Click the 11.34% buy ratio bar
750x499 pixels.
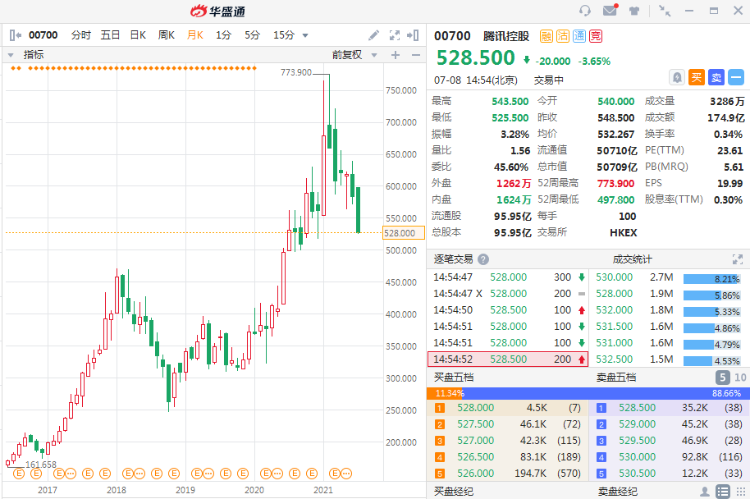tap(444, 393)
